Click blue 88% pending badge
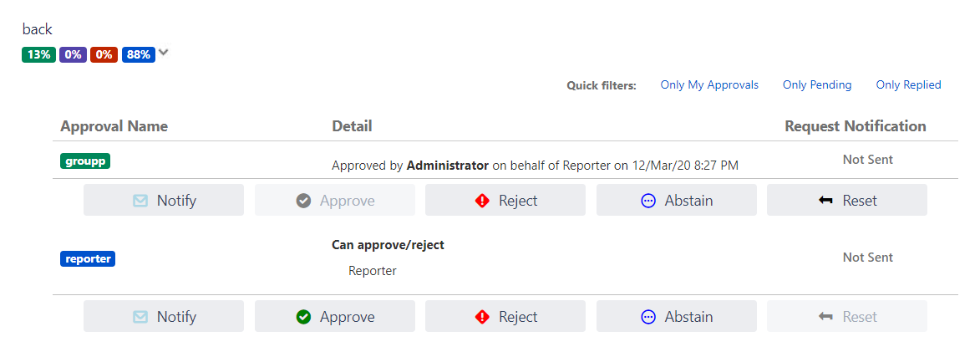 [139, 55]
